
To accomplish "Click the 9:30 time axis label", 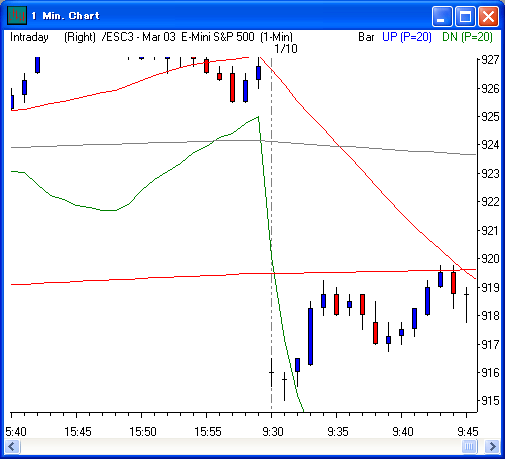I will coord(273,432).
